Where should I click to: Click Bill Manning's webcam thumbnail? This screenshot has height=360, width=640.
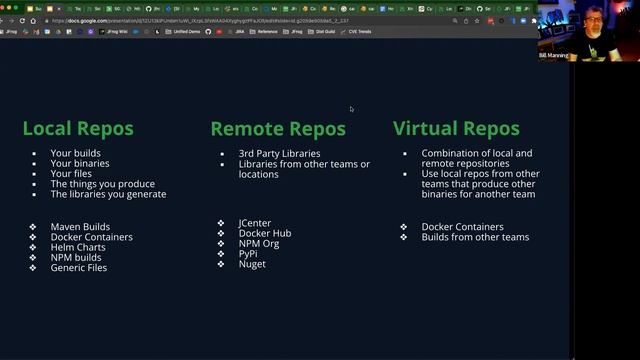(589, 31)
